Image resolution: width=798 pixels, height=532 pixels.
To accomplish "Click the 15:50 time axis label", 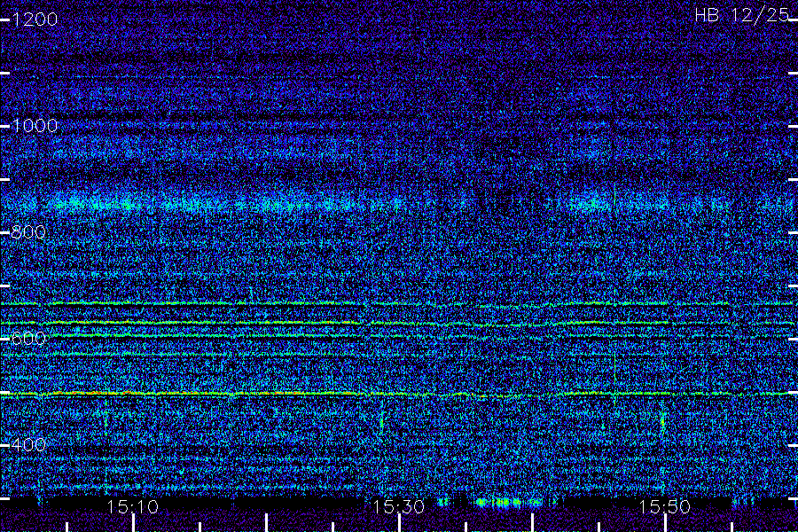I will (x=664, y=507).
